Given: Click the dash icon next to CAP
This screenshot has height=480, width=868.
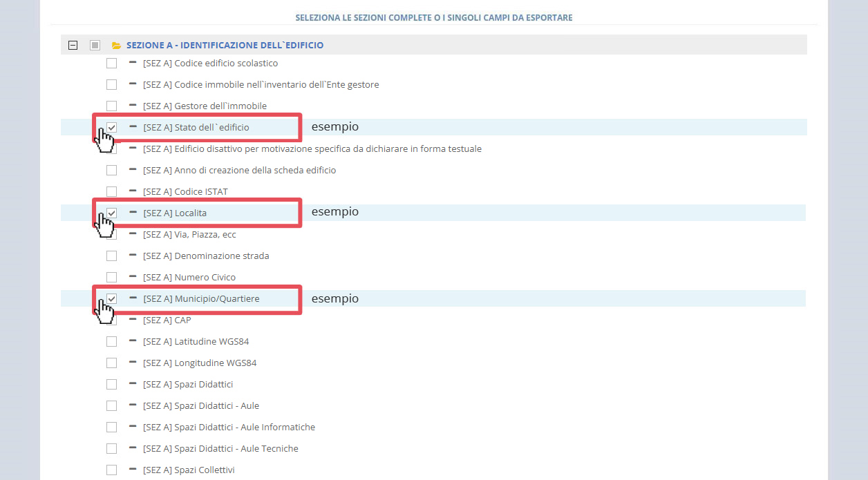Looking at the screenshot, I should tap(131, 320).
